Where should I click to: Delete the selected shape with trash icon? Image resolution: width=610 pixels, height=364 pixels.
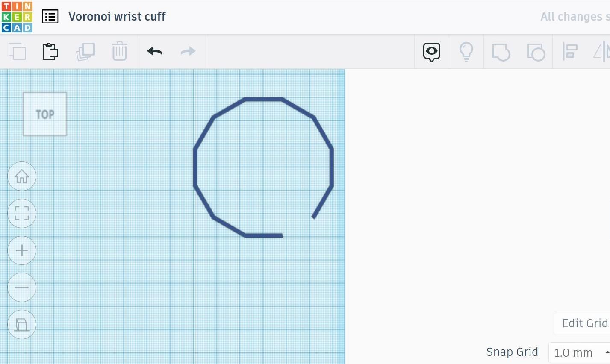pos(120,51)
